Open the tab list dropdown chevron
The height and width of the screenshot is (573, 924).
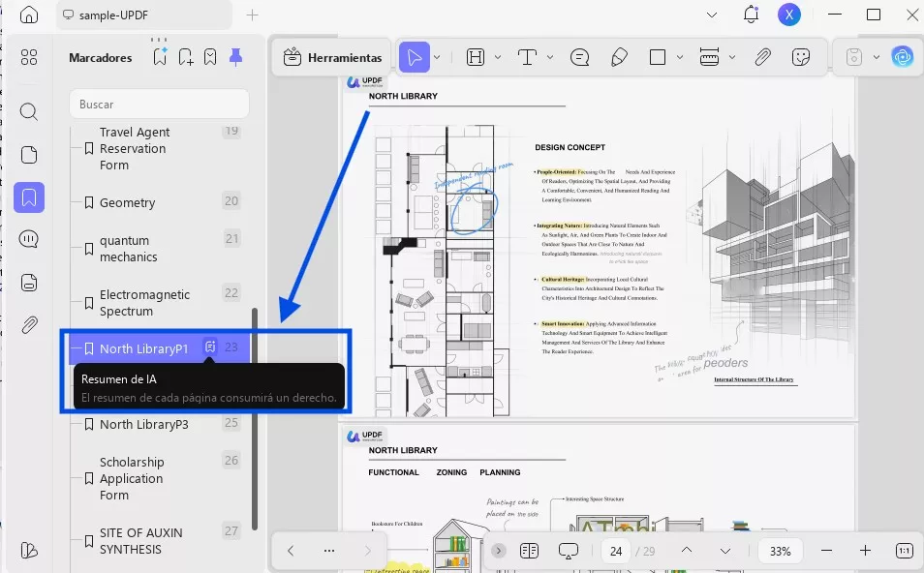[x=712, y=15]
